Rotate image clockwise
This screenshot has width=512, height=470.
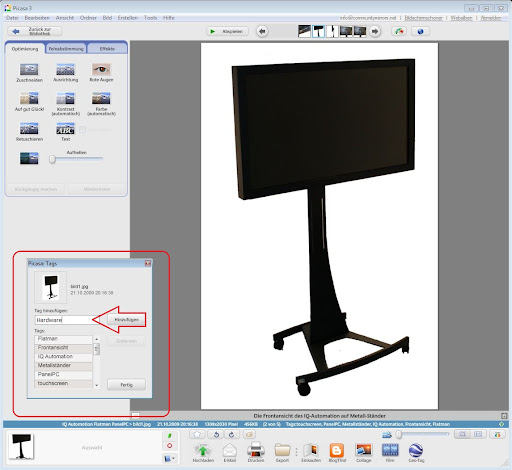tap(232, 434)
